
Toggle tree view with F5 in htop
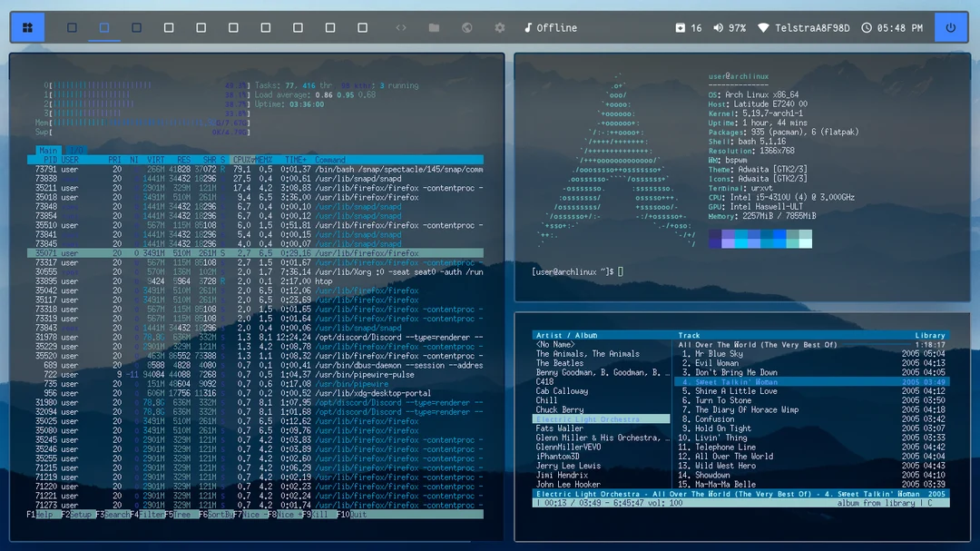pos(178,514)
